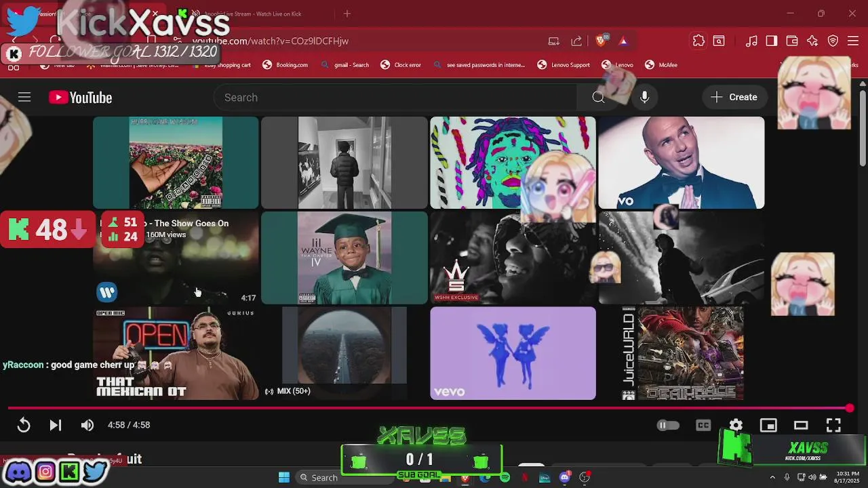
Task: Toggle the browser sidebar panel
Action: (772, 41)
